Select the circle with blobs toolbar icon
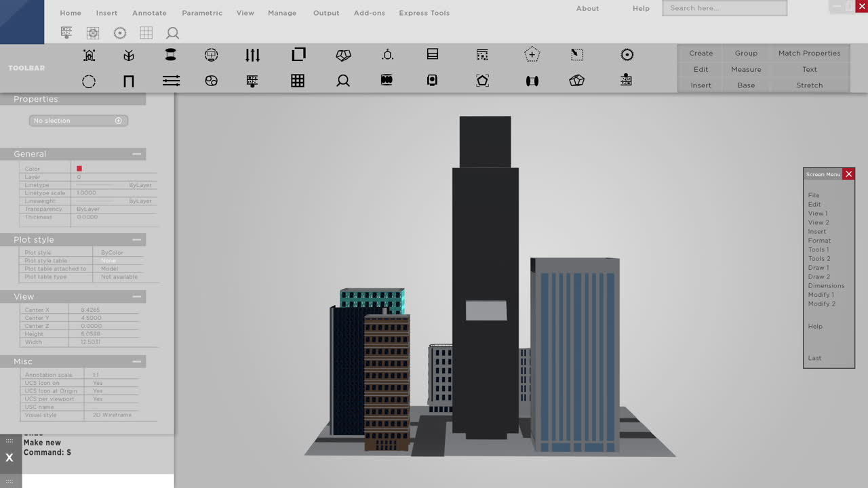The image size is (868, 488). coord(212,81)
